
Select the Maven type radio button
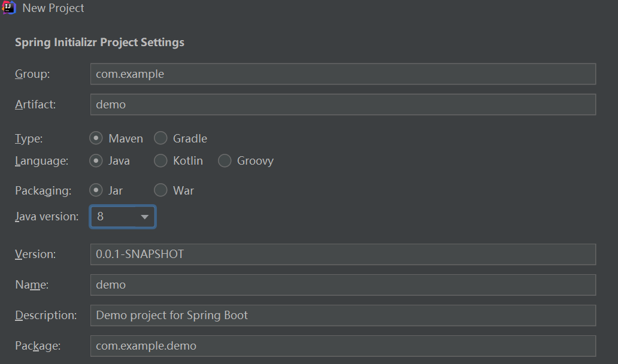click(x=96, y=138)
